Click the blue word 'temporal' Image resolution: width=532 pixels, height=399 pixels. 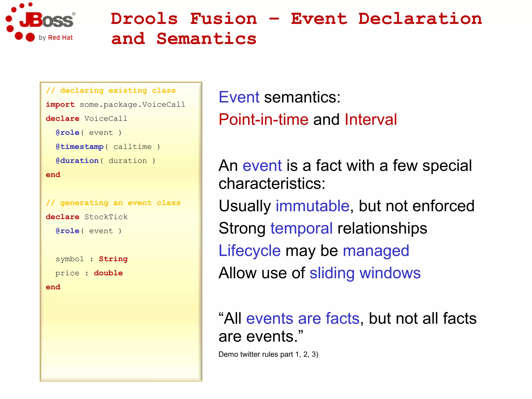tap(301, 228)
